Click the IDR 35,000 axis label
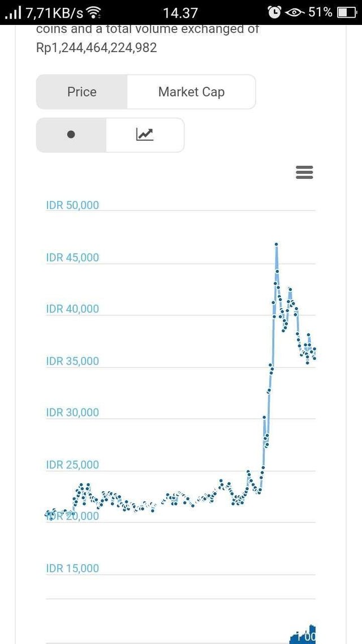362x644 pixels. point(72,361)
